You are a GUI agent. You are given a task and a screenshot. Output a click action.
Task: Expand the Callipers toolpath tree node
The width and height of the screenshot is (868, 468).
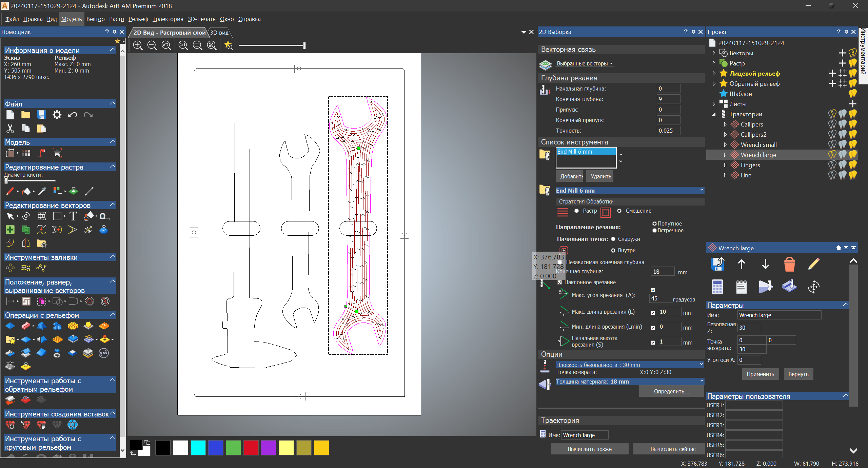click(725, 124)
